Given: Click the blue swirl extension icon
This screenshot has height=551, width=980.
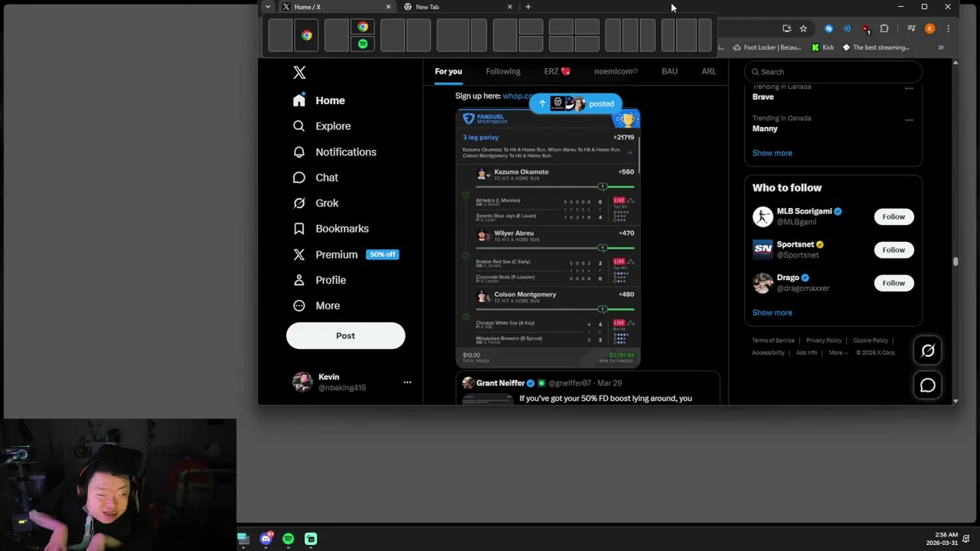Looking at the screenshot, I should click(828, 28).
